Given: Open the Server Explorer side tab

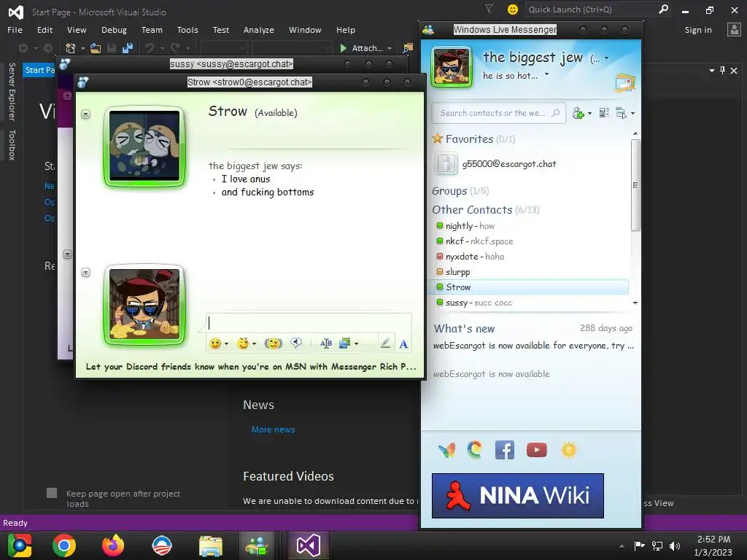Looking at the screenshot, I should (x=12, y=91).
